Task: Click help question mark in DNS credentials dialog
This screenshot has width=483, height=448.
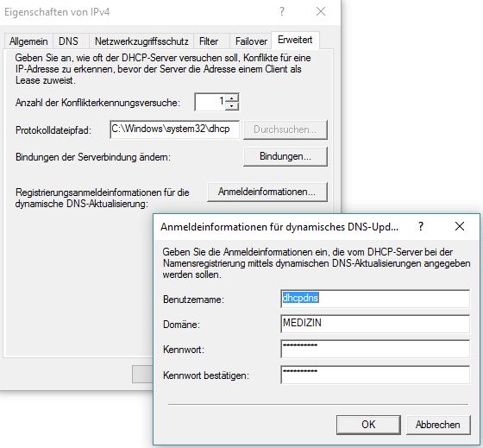Action: (421, 227)
